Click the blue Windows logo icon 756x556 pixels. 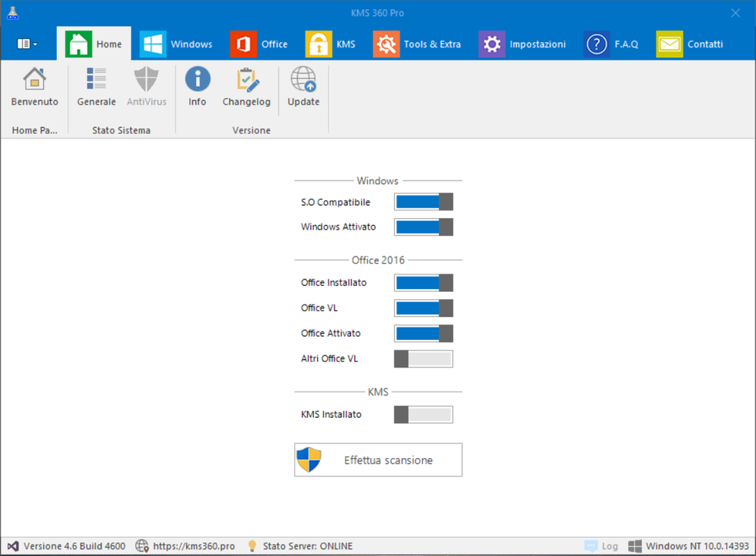[153, 44]
